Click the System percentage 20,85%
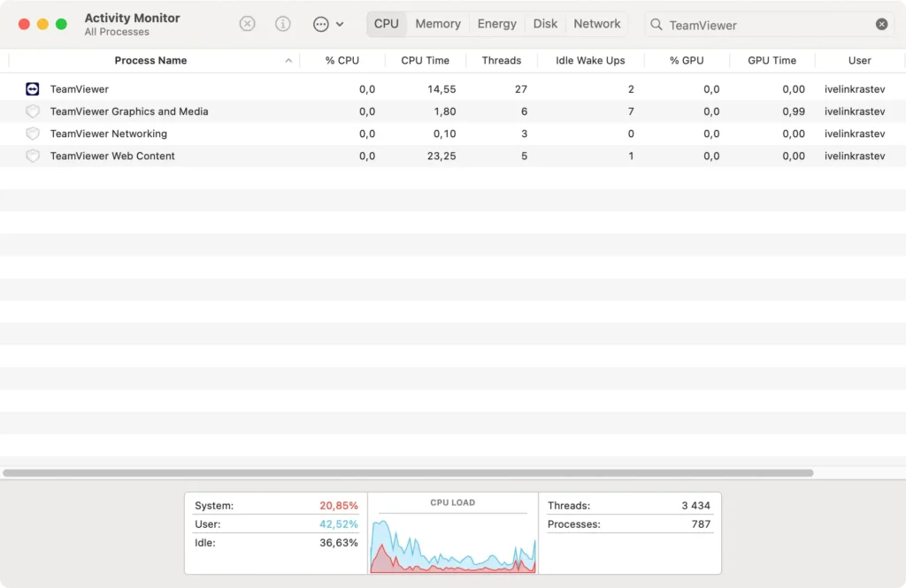This screenshot has width=906, height=588. point(339,506)
